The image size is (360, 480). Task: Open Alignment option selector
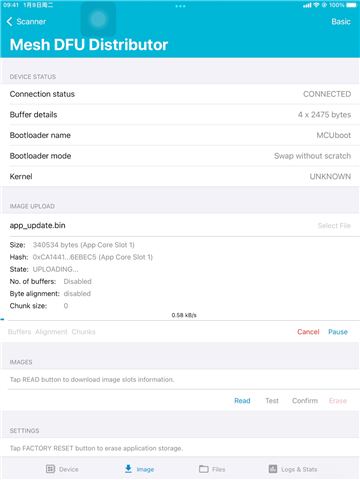[51, 332]
